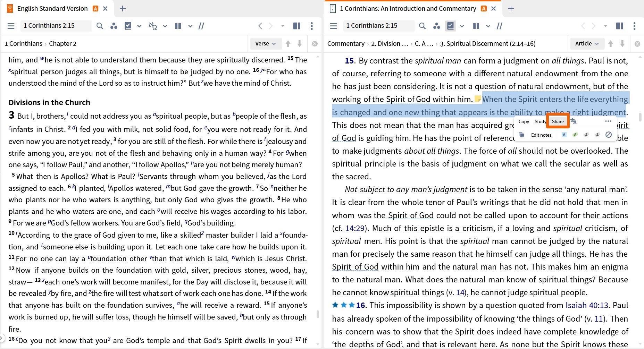Toggle reading view icon in Commentary panel
This screenshot has width=644, height=349.
pos(620,26)
